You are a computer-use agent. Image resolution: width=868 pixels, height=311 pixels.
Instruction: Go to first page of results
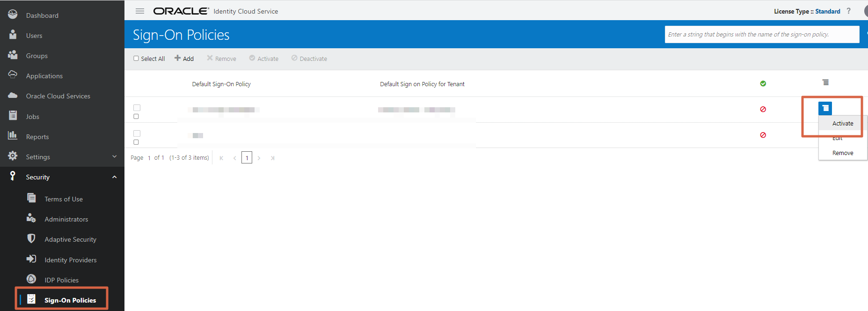coord(221,158)
